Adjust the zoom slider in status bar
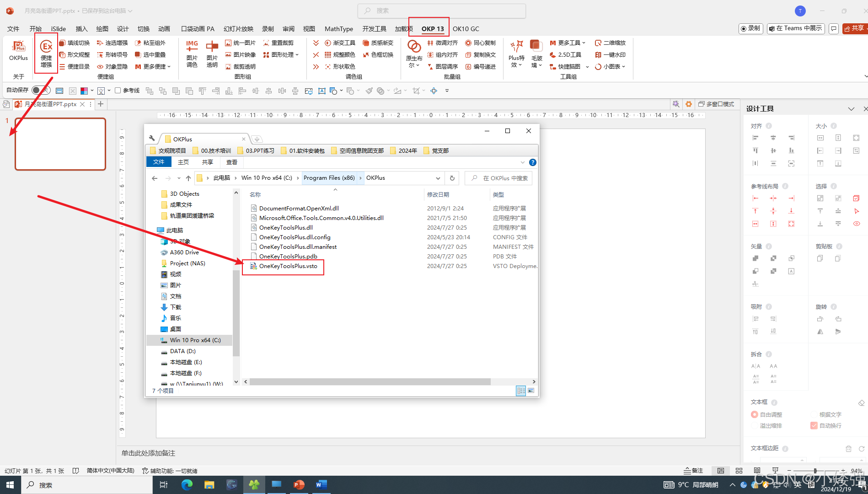 815,471
